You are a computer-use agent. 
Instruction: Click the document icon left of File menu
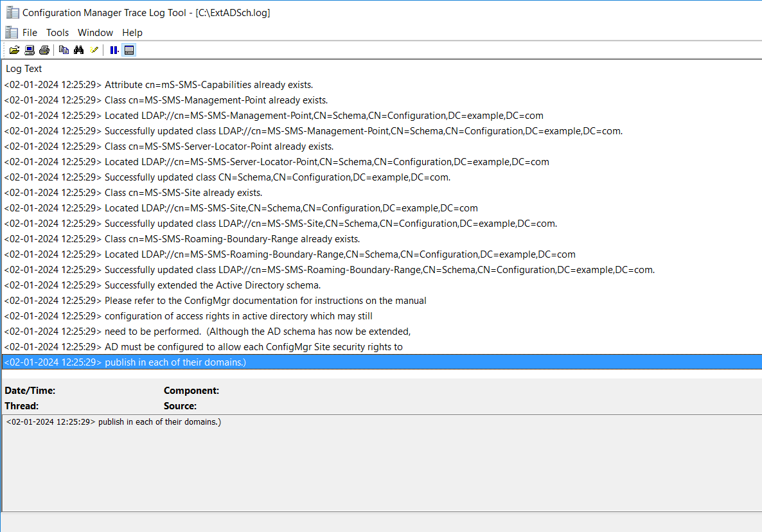click(x=11, y=32)
